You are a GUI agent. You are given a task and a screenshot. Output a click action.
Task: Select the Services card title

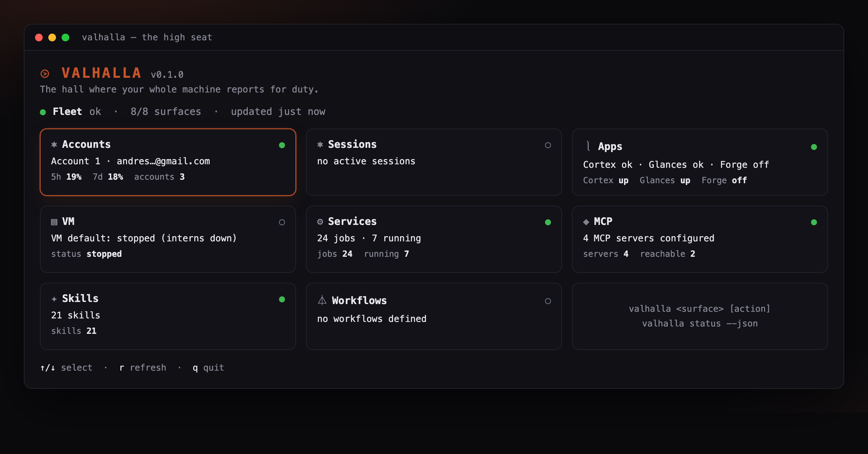click(352, 221)
